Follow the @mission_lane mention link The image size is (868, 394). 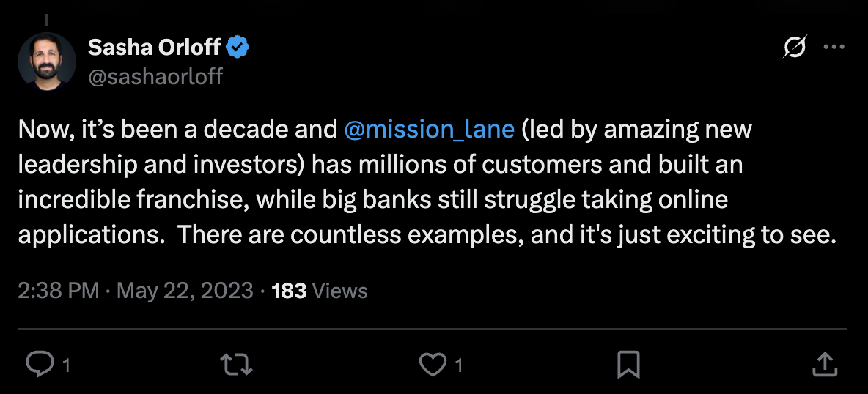tap(429, 130)
